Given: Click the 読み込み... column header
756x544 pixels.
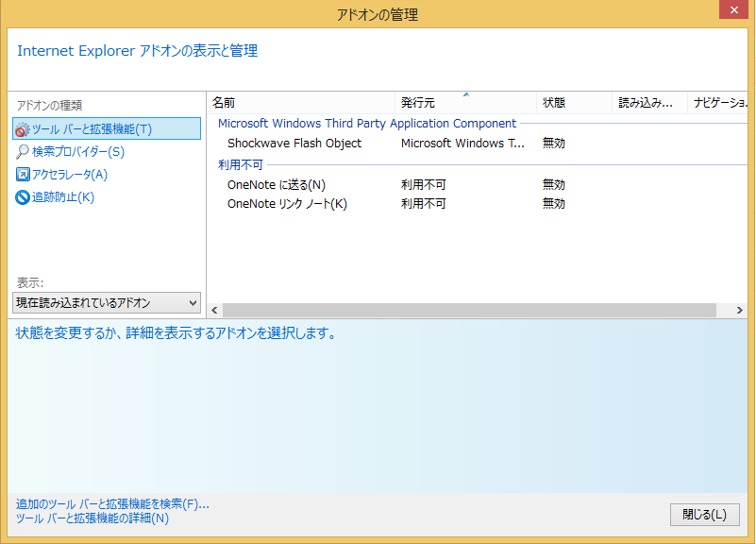Looking at the screenshot, I should (650, 103).
